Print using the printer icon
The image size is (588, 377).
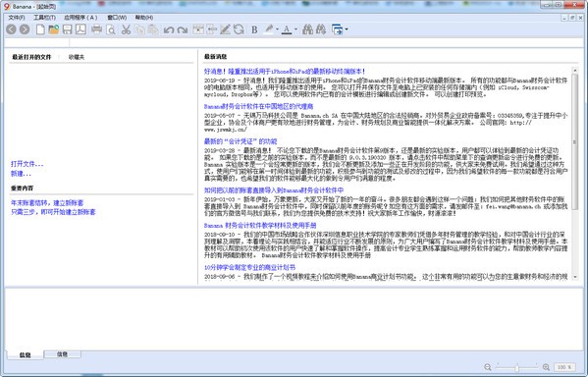[x=97, y=29]
